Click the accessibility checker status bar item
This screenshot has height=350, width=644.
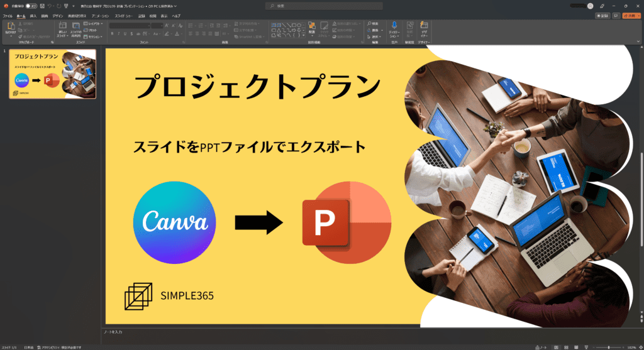tap(60, 347)
